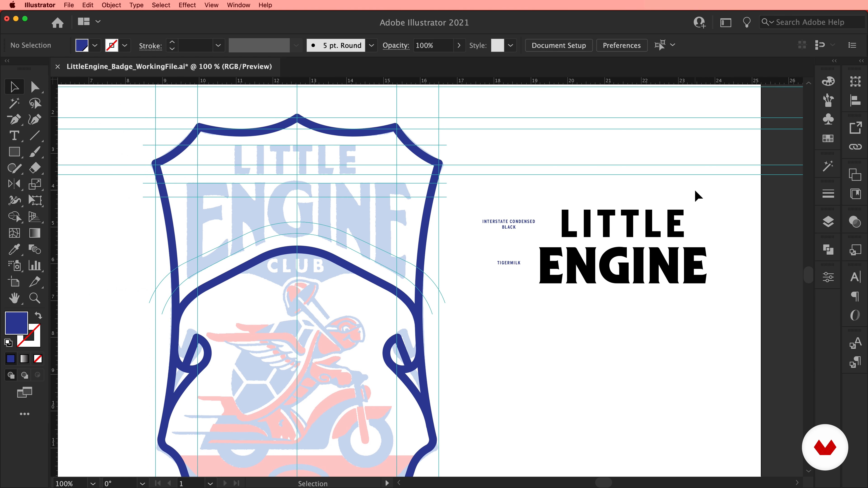Image resolution: width=868 pixels, height=488 pixels.
Task: Click the large Fill color swatch
Action: click(16, 323)
